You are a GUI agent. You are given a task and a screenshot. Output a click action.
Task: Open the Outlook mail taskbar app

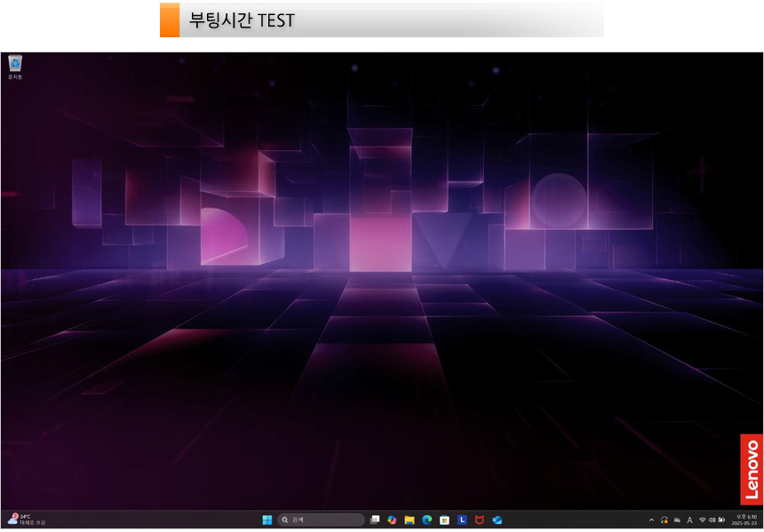pyautogui.click(x=497, y=520)
